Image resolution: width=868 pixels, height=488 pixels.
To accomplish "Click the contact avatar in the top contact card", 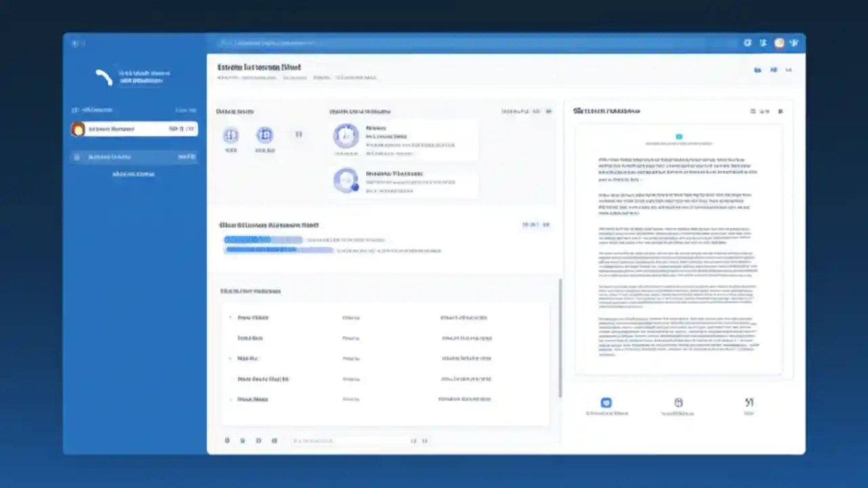I will (346, 136).
